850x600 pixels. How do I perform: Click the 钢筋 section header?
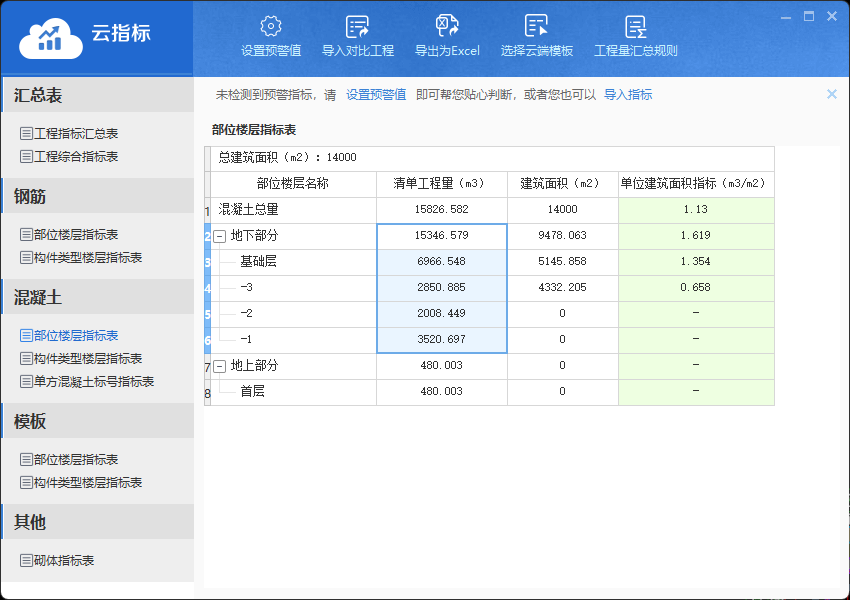pos(98,196)
